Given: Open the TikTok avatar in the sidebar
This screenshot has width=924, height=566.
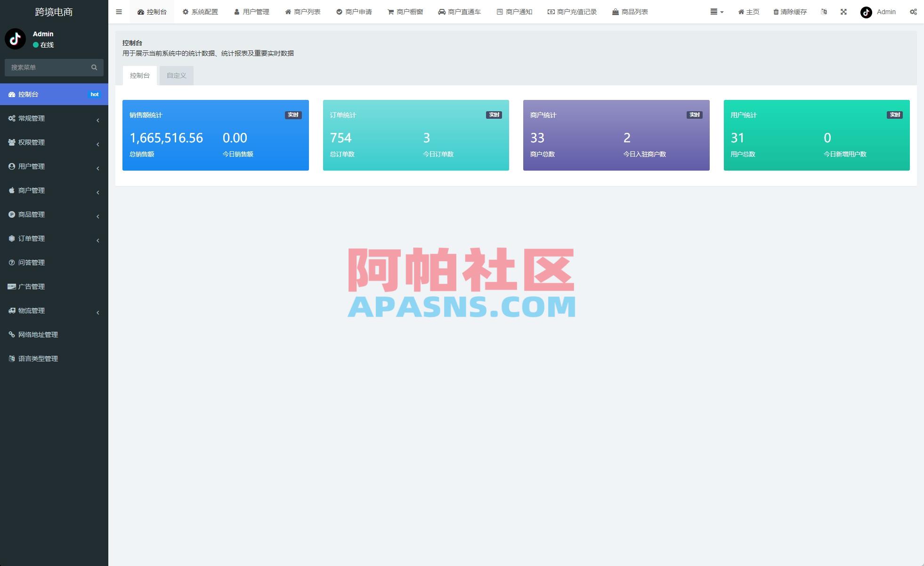Looking at the screenshot, I should tap(16, 39).
